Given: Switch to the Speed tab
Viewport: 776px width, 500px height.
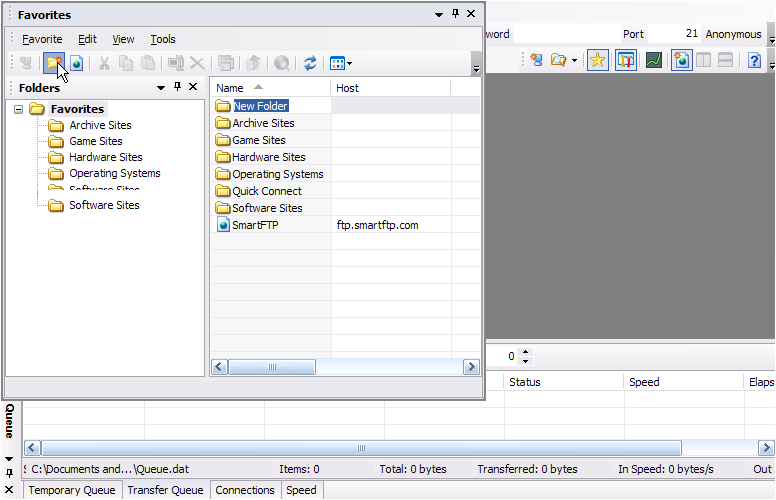Looking at the screenshot, I should coord(301,490).
